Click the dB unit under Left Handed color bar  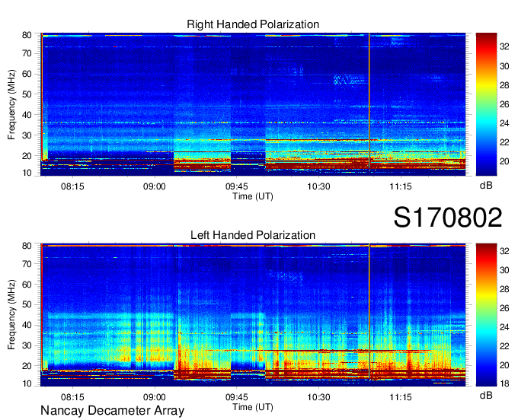[x=486, y=396]
